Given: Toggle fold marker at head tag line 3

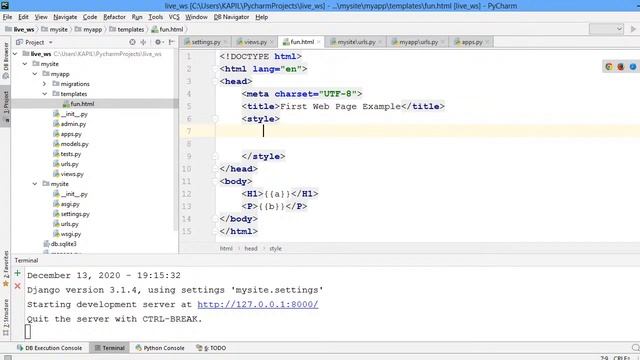Looking at the screenshot, I should pyautogui.click(x=215, y=81).
